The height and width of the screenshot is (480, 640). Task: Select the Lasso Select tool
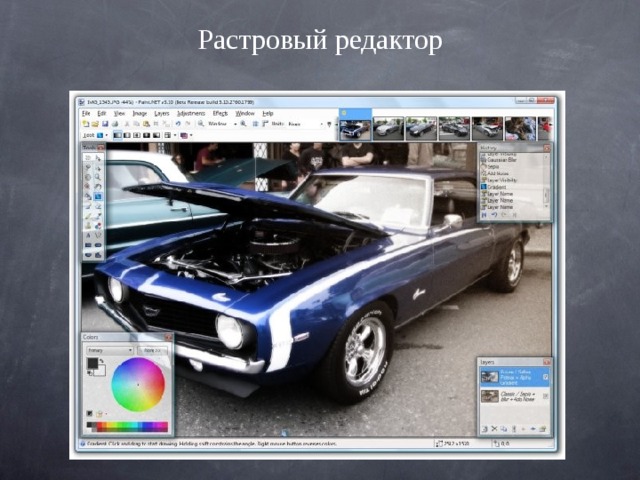click(x=88, y=168)
